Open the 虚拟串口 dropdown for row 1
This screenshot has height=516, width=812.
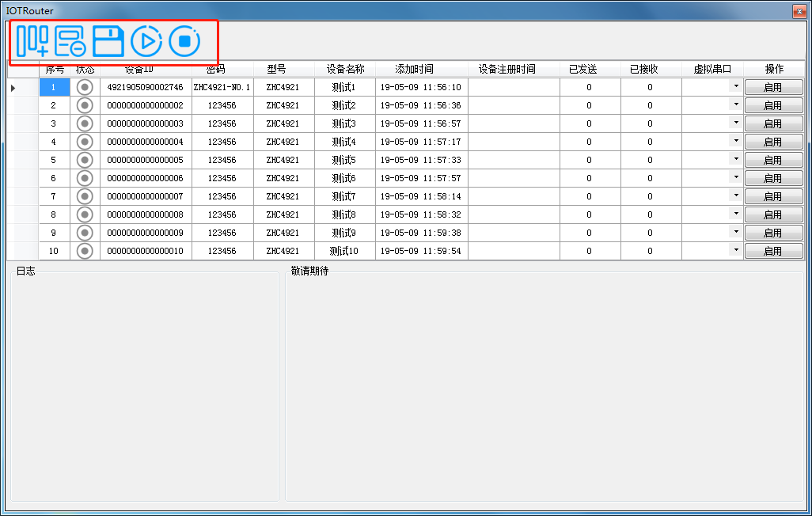736,87
